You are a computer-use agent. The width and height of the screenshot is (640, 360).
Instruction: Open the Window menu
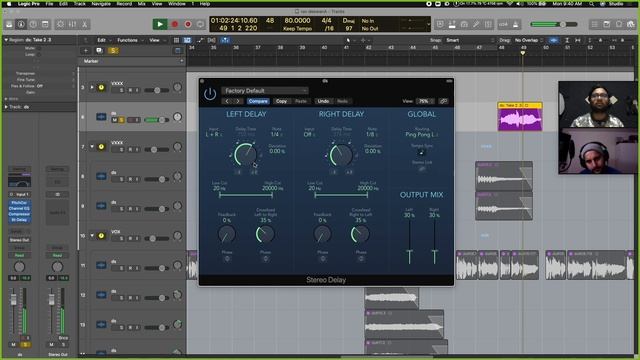coord(177,4)
